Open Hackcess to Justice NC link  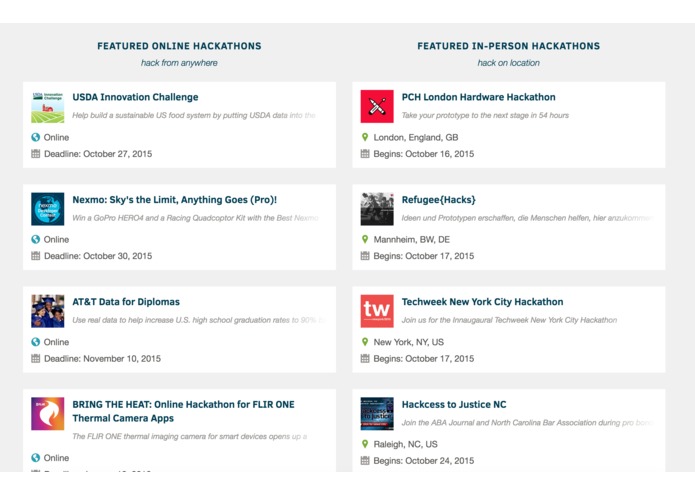coord(454,405)
